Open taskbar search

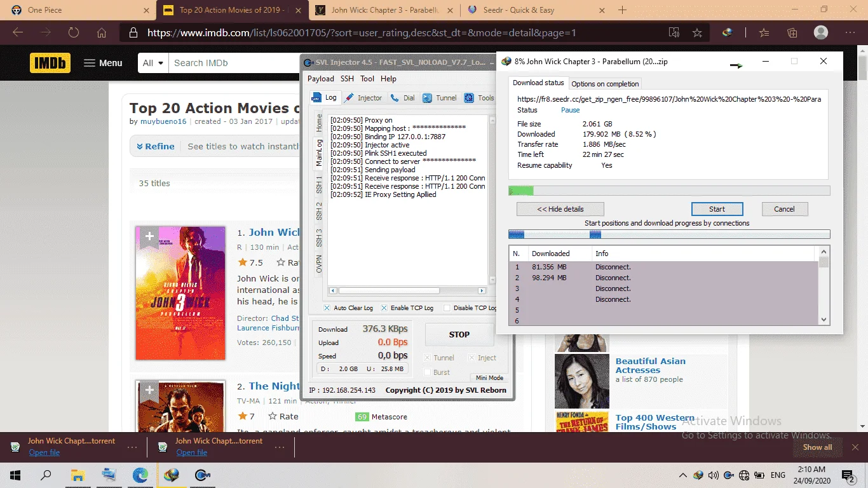(x=46, y=475)
